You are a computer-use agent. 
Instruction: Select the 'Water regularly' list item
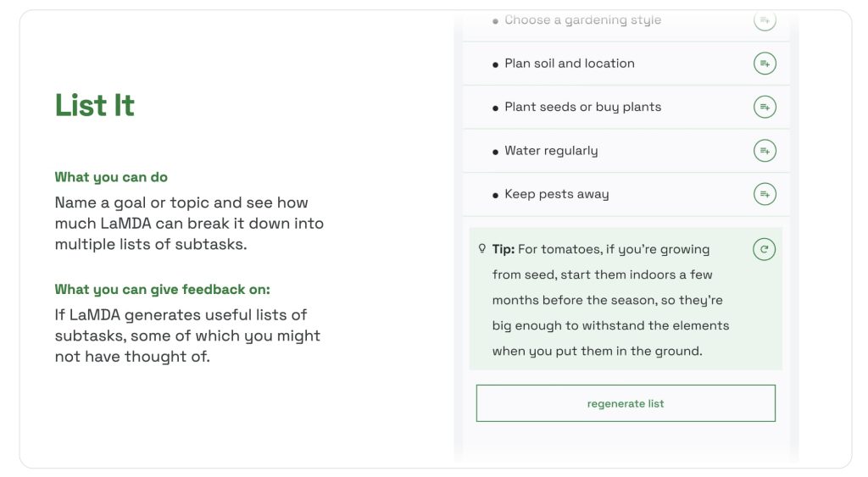coord(551,151)
